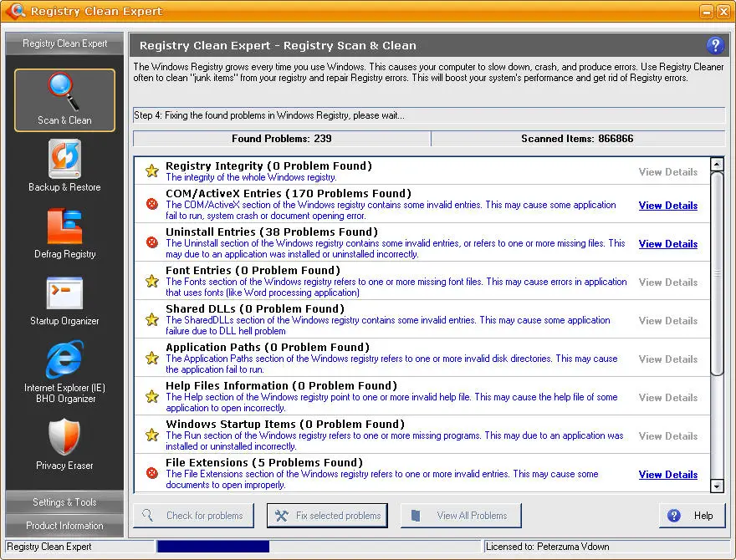Click Check for problems button
Image resolution: width=736 pixels, height=560 pixels.
[193, 516]
